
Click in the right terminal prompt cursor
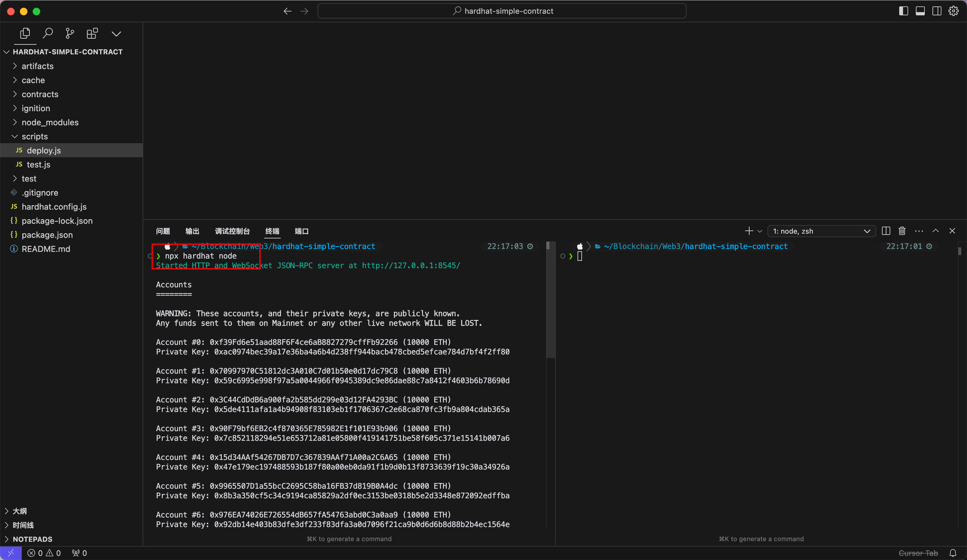[x=579, y=256]
